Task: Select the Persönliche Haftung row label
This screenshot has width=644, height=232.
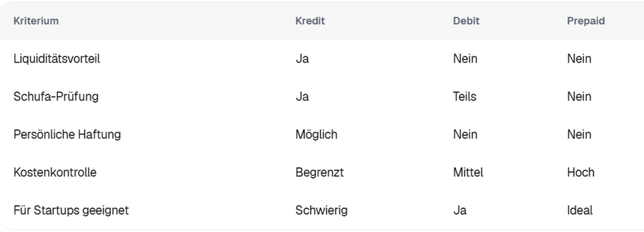Action: coord(67,135)
